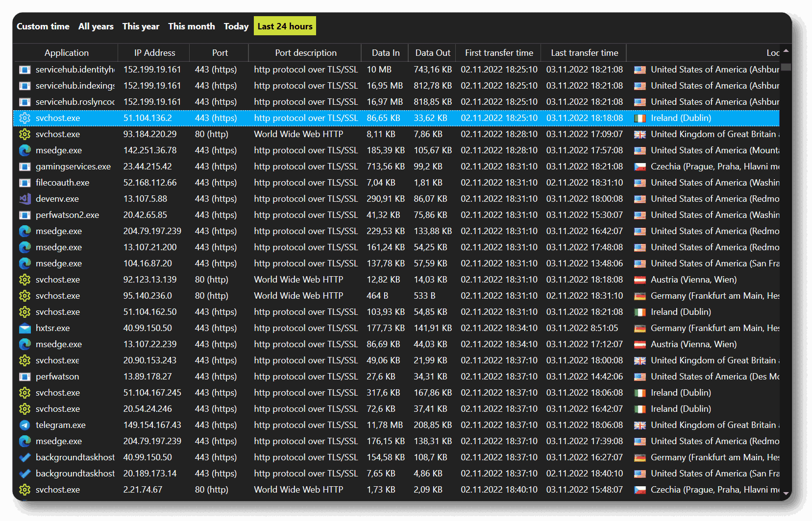Click the UK flag next to telegram.exe location
Screen dimensions: 812x521
(640, 425)
